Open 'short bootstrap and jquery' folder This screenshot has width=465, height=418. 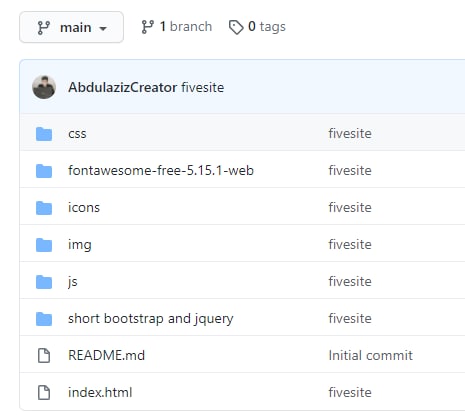[x=151, y=319]
